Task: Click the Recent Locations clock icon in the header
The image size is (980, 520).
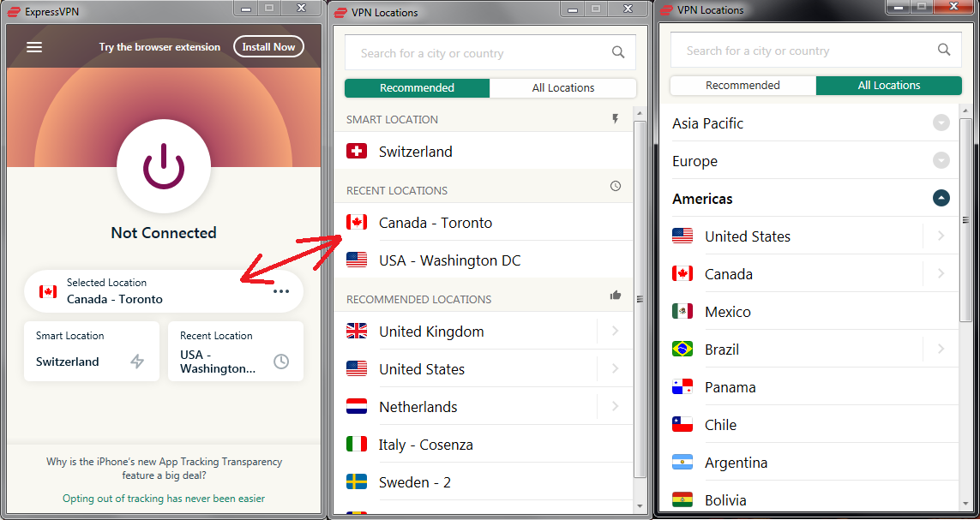Action: point(616,186)
